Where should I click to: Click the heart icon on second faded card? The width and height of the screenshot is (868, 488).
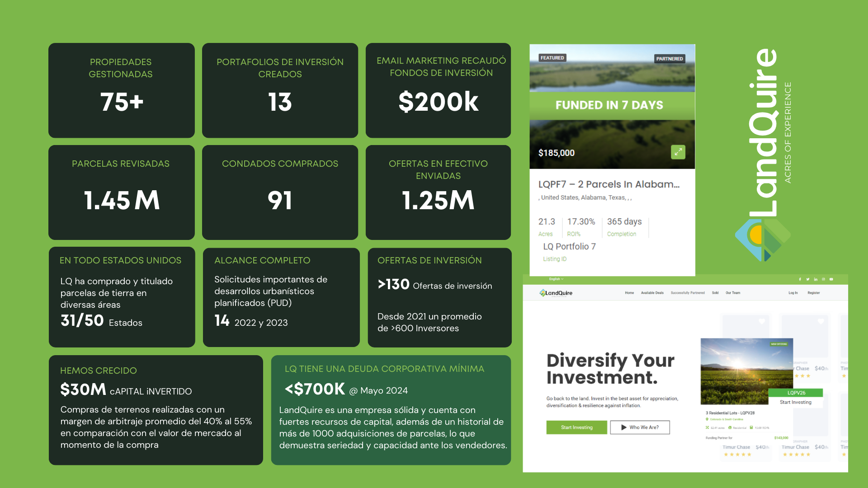click(821, 322)
